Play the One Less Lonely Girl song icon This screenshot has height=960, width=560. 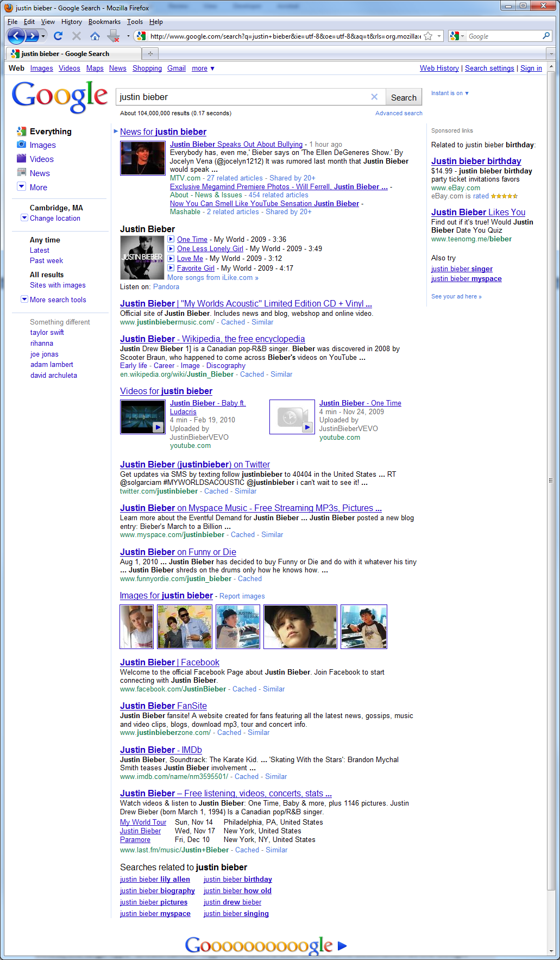tap(171, 248)
